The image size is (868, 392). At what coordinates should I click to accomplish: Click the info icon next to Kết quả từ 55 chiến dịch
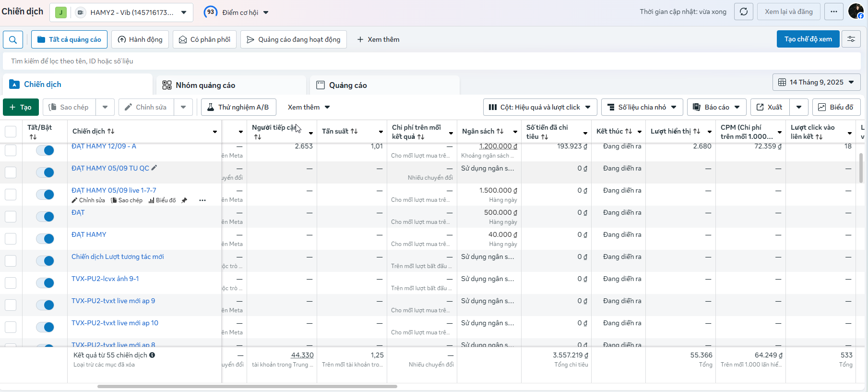tap(152, 355)
